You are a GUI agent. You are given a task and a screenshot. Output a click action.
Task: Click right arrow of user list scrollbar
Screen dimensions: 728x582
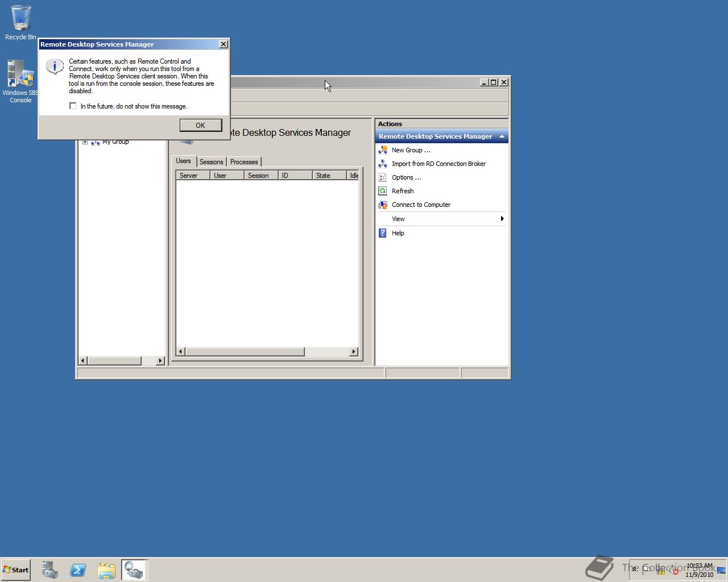coord(354,352)
